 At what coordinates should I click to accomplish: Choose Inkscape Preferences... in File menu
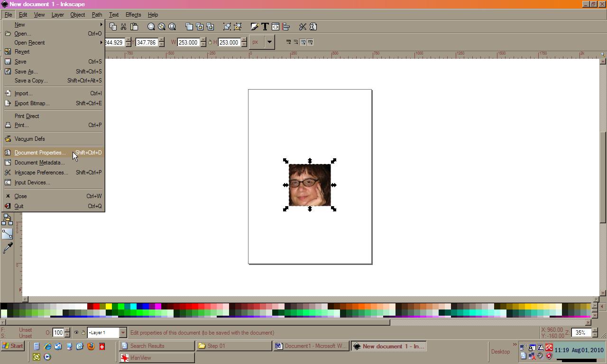pos(53,173)
